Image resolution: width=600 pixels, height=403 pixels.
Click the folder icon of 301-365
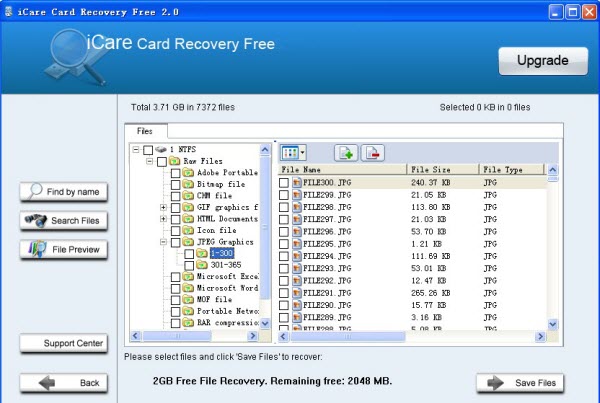pos(202,264)
